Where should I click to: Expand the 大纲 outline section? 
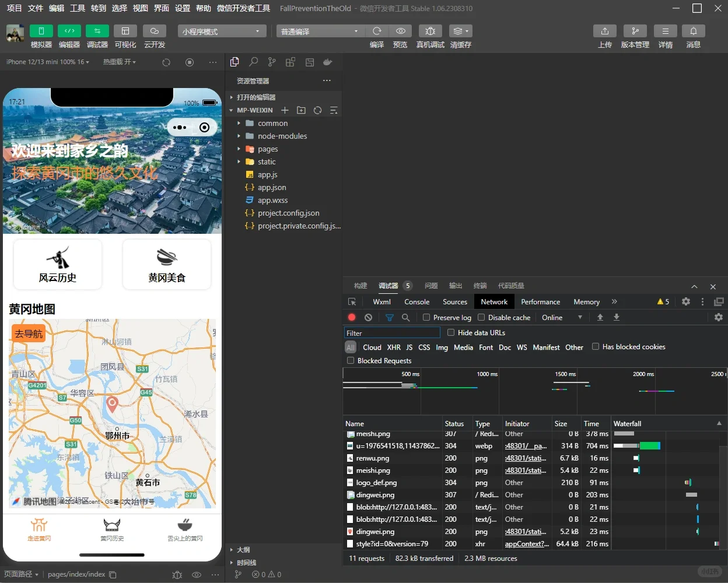coord(283,550)
